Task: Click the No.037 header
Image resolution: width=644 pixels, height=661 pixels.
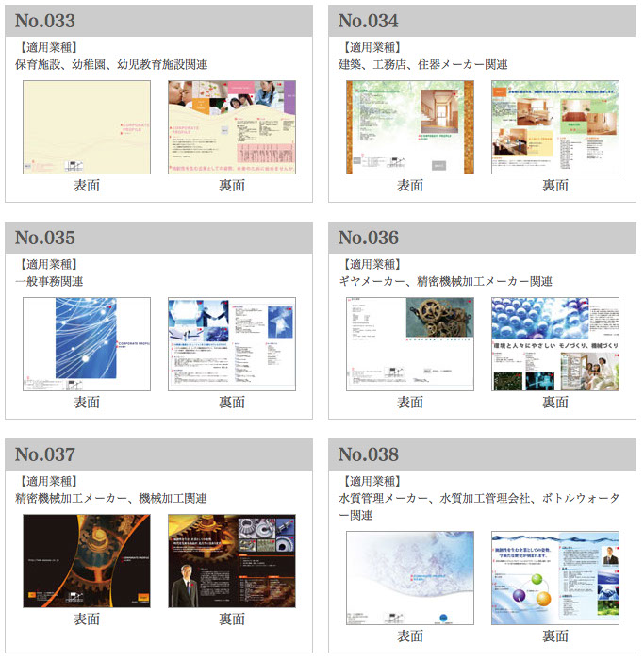Action: click(x=159, y=454)
